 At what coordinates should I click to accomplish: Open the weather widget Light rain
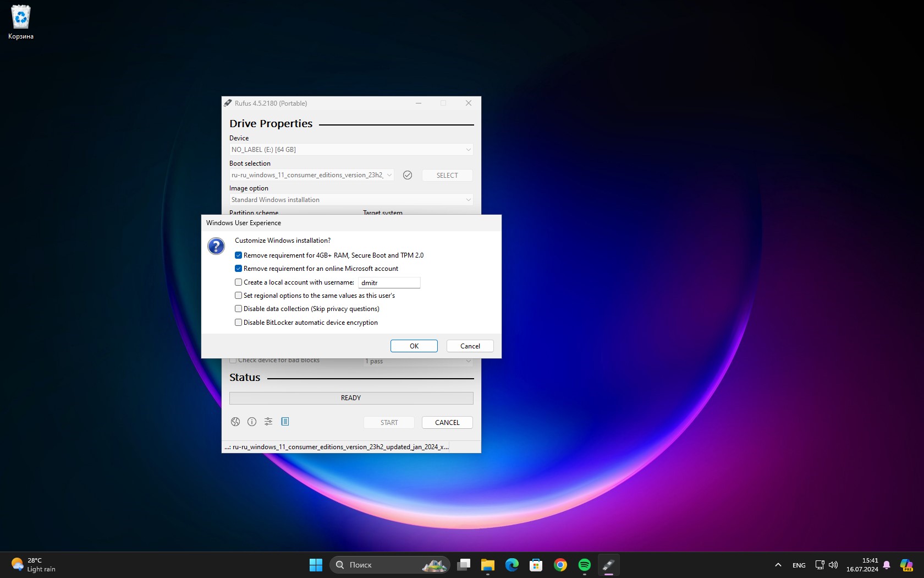[34, 565]
